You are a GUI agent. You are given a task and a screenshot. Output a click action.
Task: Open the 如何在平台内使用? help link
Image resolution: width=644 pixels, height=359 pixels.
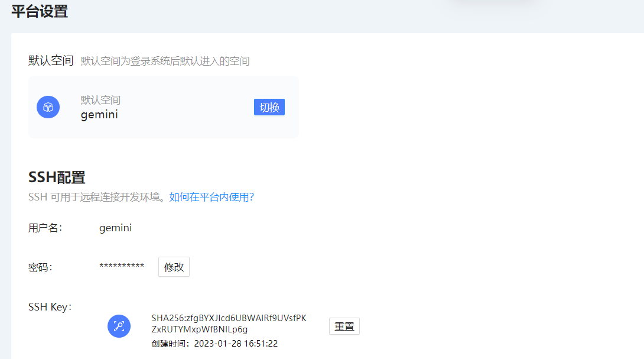click(x=212, y=197)
